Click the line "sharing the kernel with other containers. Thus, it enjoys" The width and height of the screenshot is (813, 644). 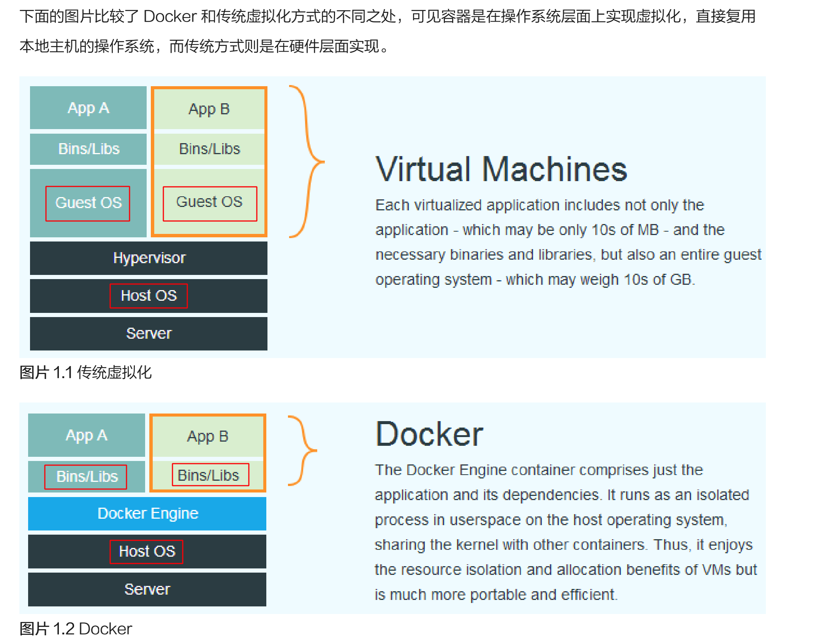[564, 545]
